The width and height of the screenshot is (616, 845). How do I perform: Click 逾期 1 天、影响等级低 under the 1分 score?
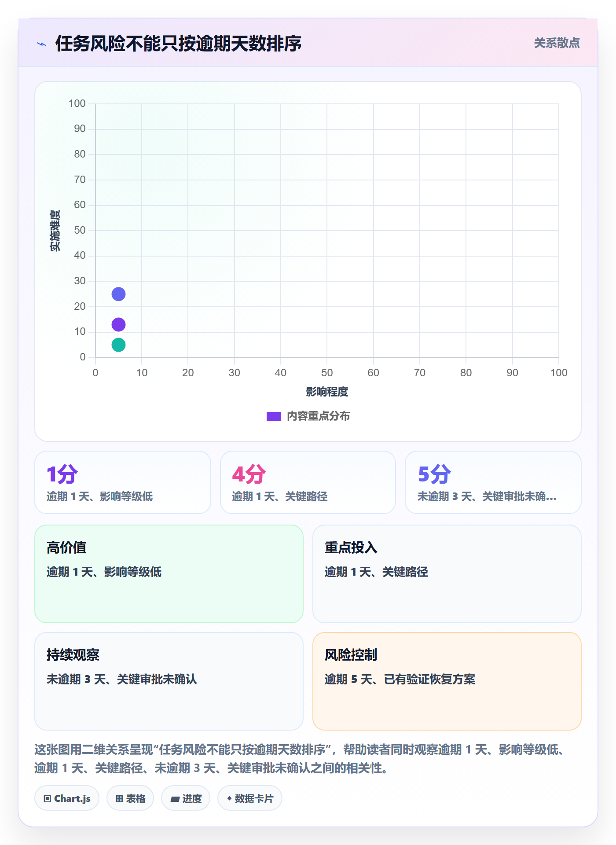pyautogui.click(x=100, y=496)
